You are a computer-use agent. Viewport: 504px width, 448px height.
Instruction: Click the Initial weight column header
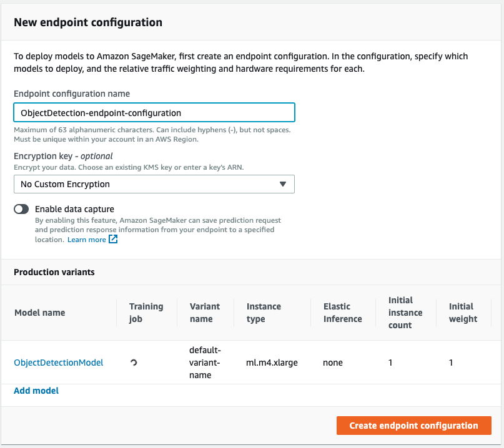point(463,313)
